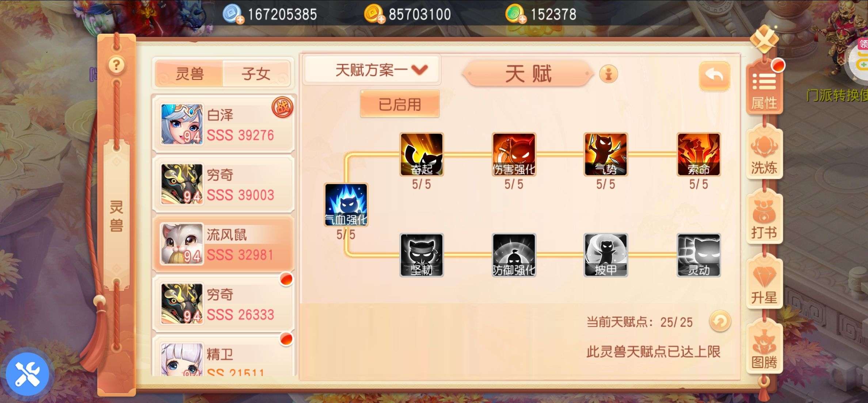Select the 防御强化 talent icon

514,255
